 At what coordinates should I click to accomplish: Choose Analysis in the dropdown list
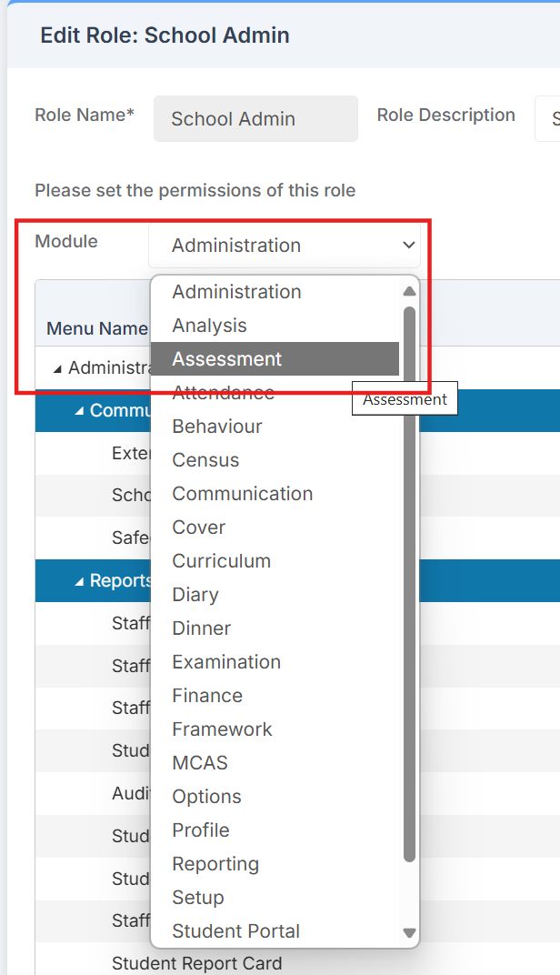coord(209,326)
